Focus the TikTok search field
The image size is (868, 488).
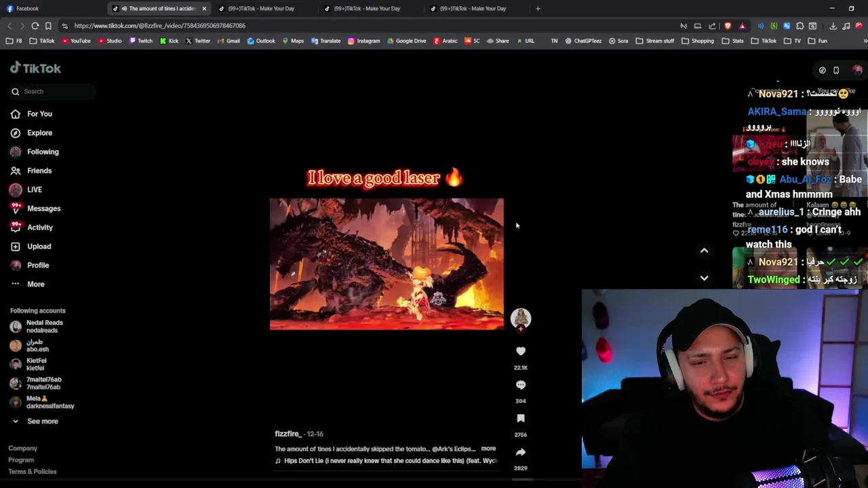pos(51,91)
